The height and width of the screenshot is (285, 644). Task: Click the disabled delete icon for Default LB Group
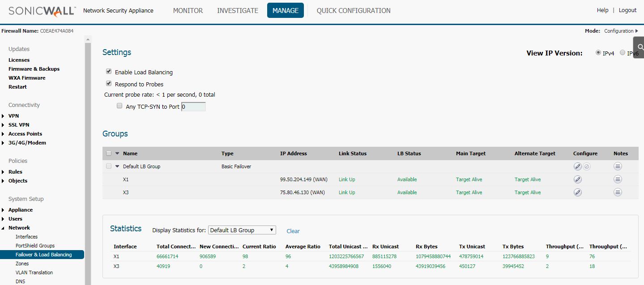click(x=587, y=166)
